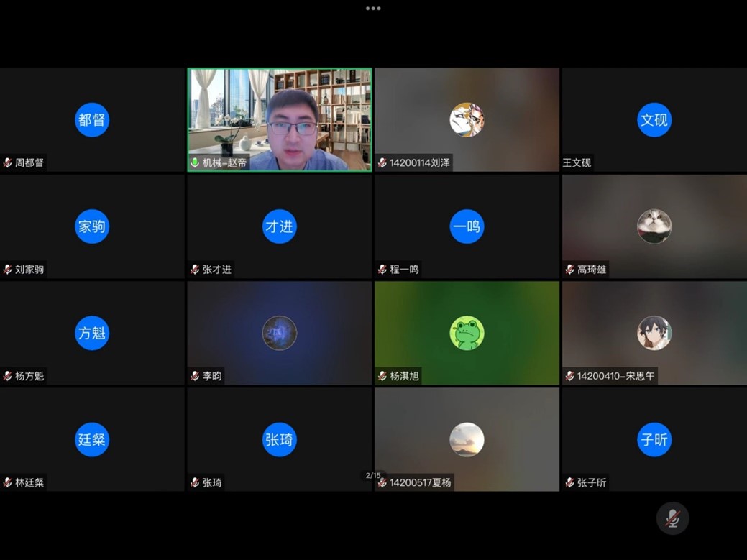Click the blue 都督 avatar circle

(92, 119)
